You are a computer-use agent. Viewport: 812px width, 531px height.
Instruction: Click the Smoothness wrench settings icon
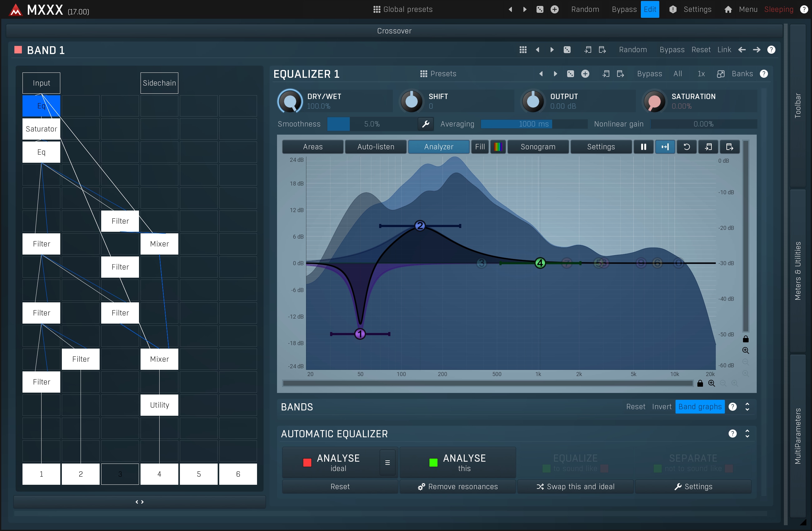[425, 124]
